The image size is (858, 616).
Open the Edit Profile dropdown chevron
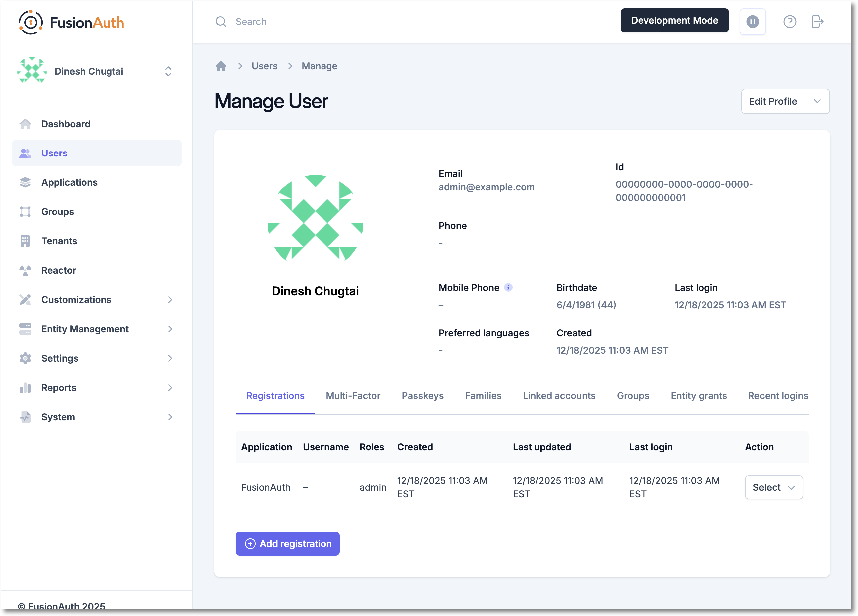click(x=817, y=101)
